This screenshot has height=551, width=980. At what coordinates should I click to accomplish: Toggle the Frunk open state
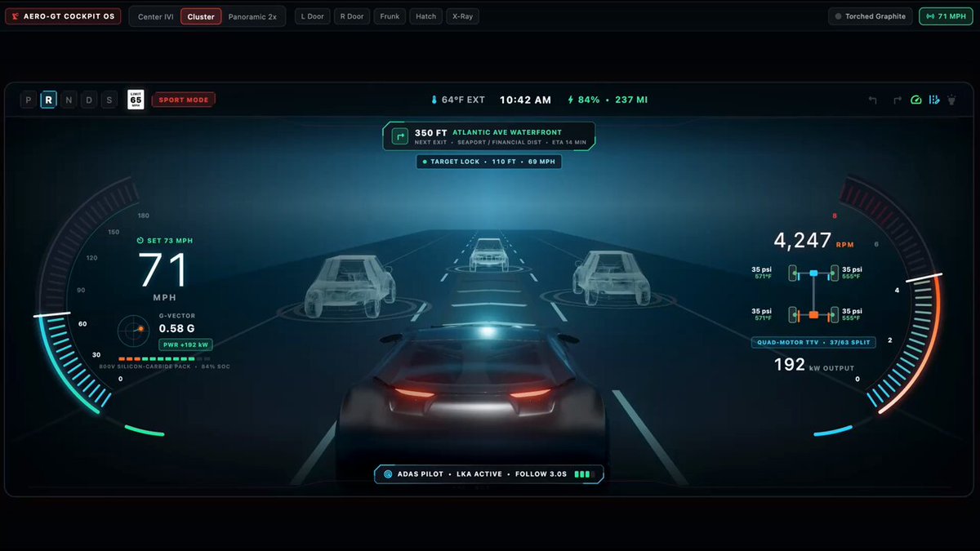[x=390, y=16]
